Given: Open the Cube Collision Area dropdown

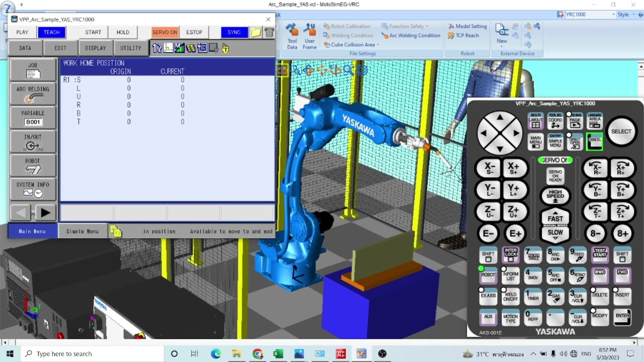Looking at the screenshot, I should pyautogui.click(x=352, y=45).
